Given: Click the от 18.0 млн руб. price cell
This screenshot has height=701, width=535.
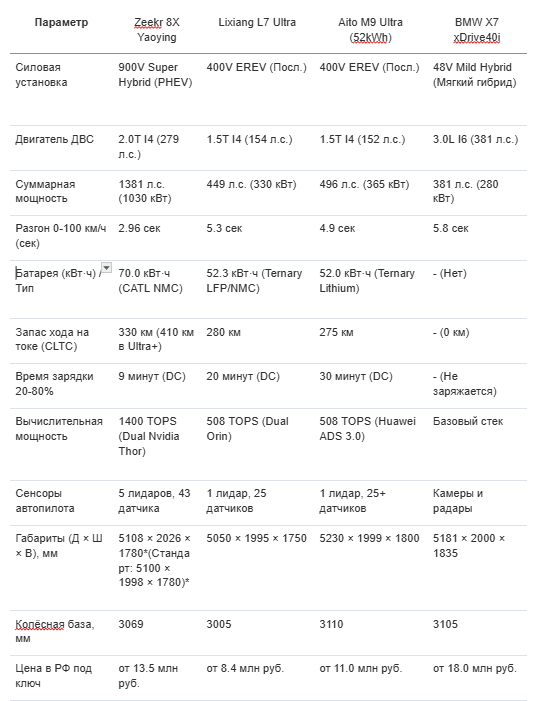Looking at the screenshot, I should pyautogui.click(x=475, y=669).
